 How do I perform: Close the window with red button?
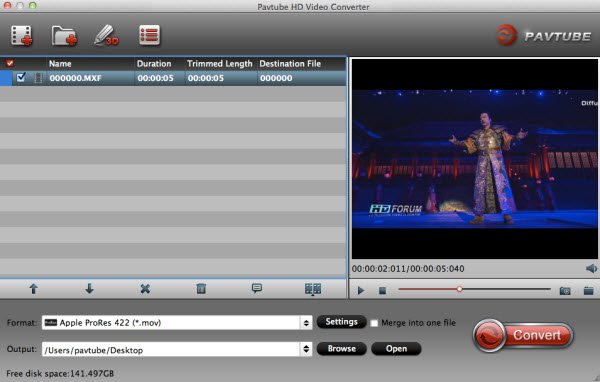click(x=7, y=5)
